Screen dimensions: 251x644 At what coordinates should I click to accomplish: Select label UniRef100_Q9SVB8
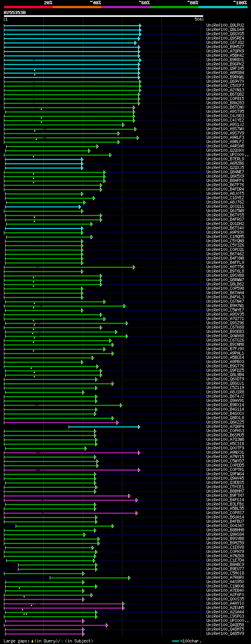pos(225,275)
